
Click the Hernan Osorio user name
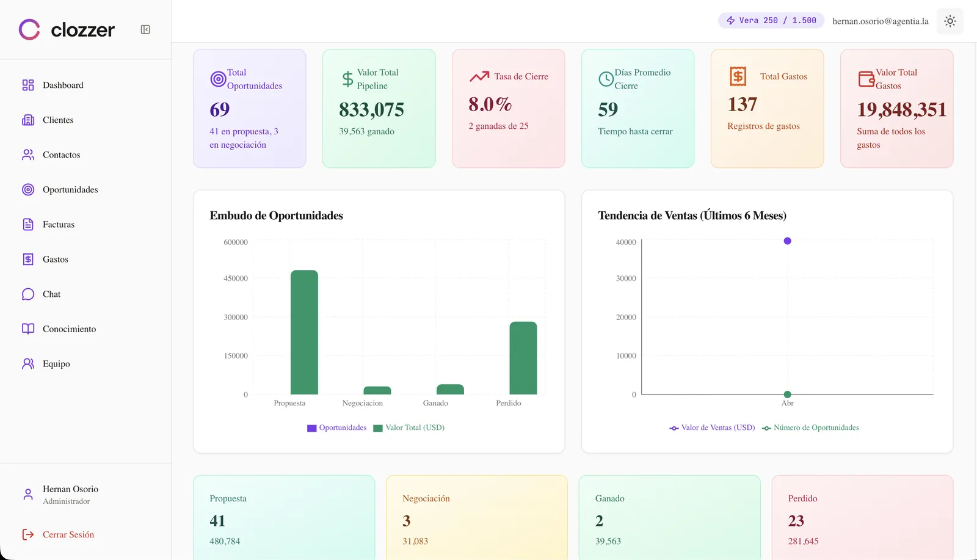pyautogui.click(x=70, y=489)
